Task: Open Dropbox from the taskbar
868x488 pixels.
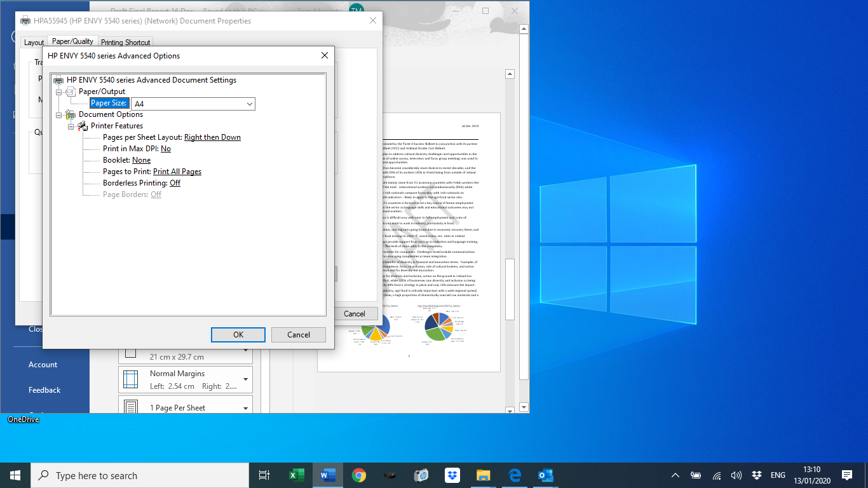Action: pyautogui.click(x=452, y=475)
